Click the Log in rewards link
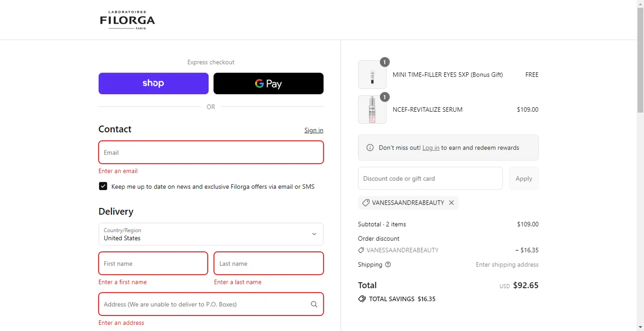 tap(431, 147)
